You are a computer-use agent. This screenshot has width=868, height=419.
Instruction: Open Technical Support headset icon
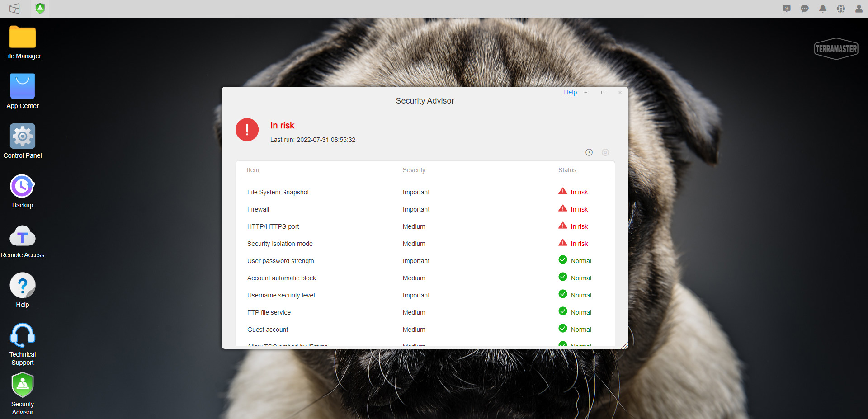(x=23, y=335)
